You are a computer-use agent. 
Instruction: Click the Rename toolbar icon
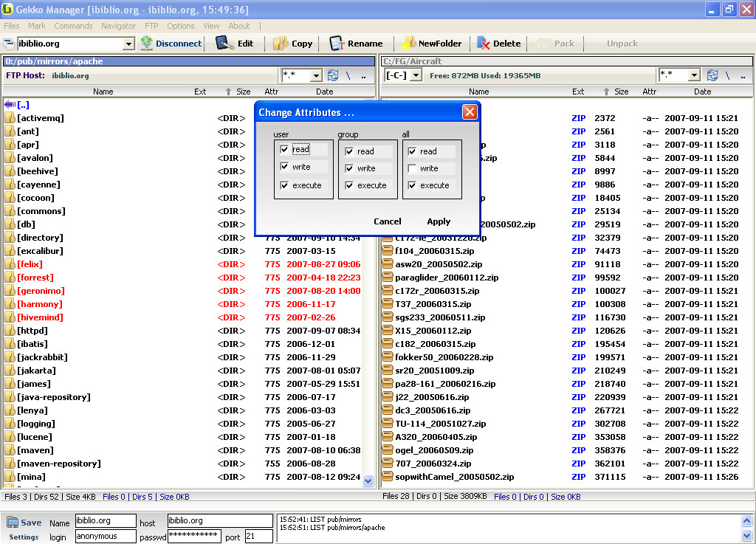coord(337,44)
